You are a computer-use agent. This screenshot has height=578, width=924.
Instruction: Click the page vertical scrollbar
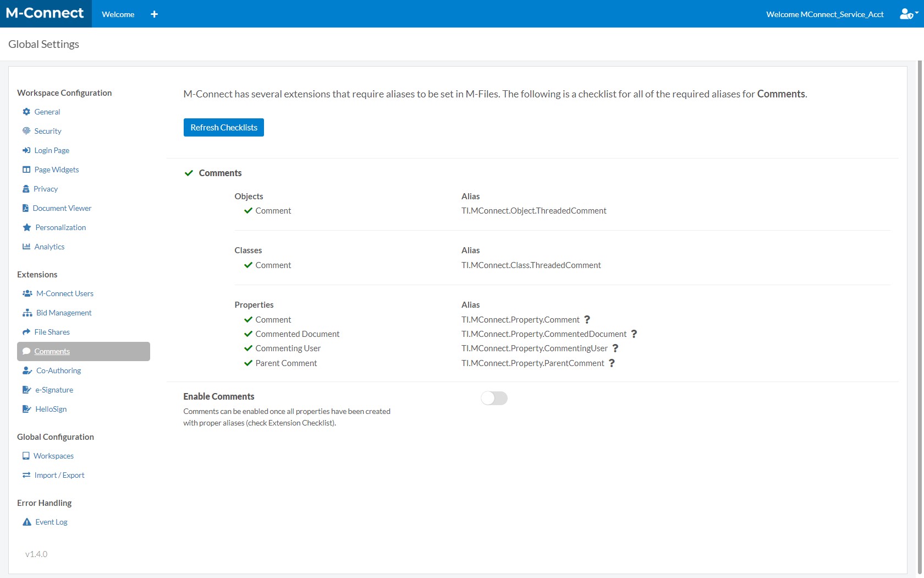point(920,275)
